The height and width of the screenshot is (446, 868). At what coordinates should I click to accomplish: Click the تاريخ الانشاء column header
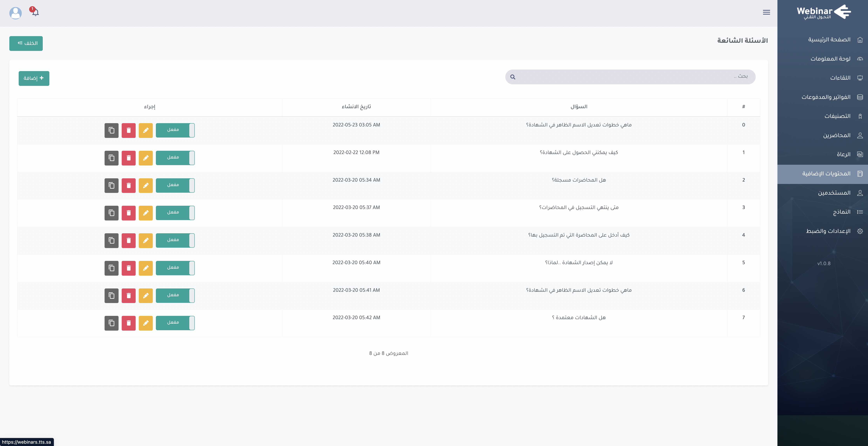356,107
